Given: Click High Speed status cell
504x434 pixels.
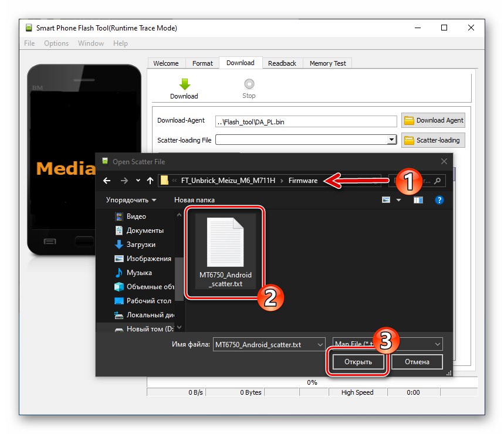Looking at the screenshot, I should pyautogui.click(x=357, y=392).
